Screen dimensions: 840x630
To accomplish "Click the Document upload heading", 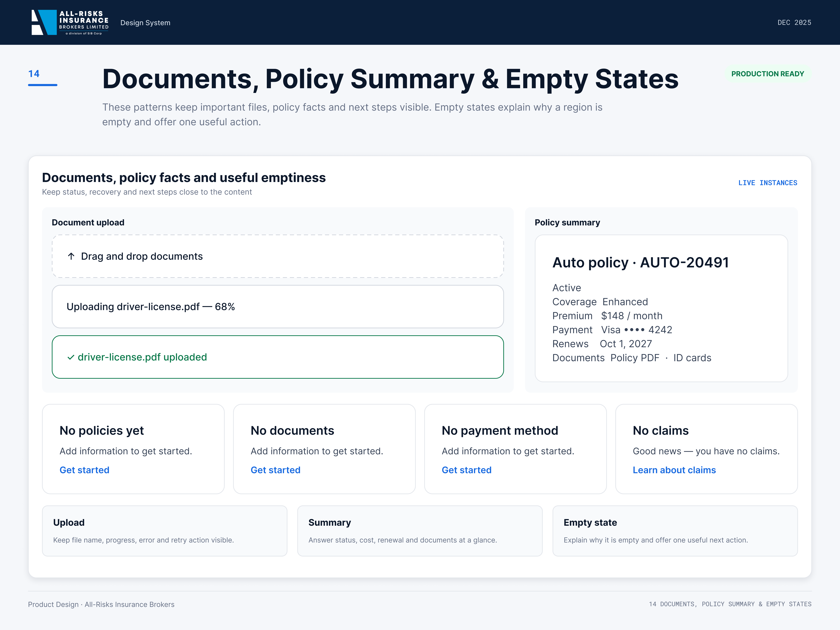I will click(88, 223).
